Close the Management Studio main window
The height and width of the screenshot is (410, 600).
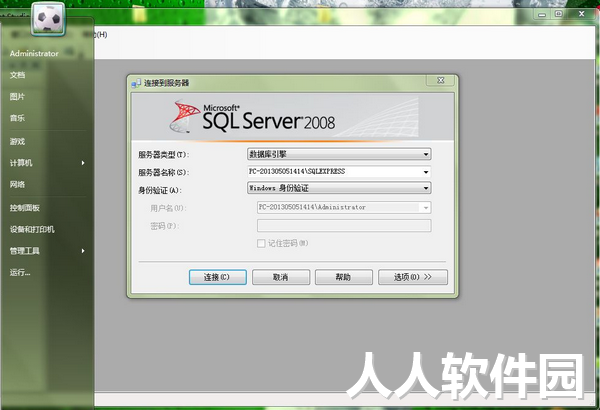click(x=582, y=14)
